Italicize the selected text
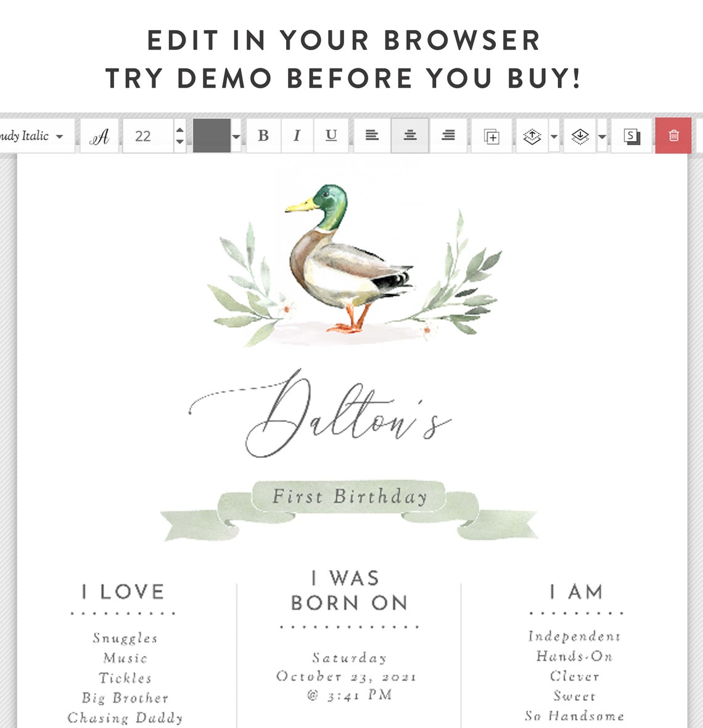 click(x=297, y=136)
